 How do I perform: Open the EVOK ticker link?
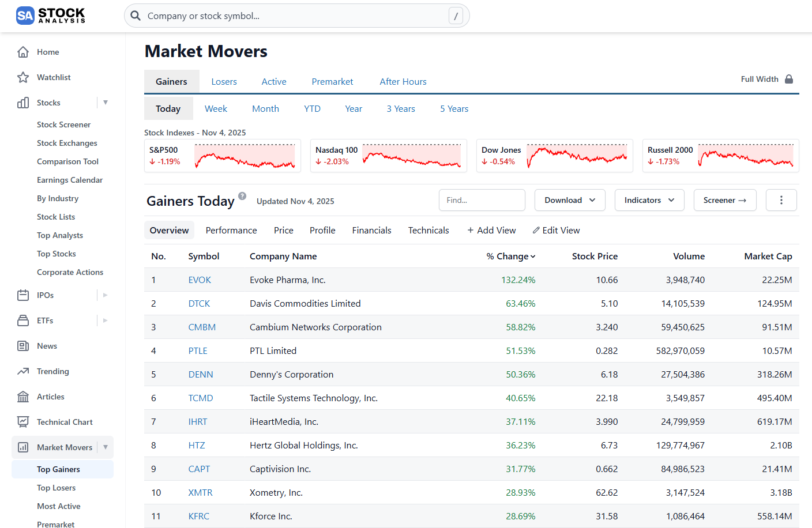pos(200,280)
